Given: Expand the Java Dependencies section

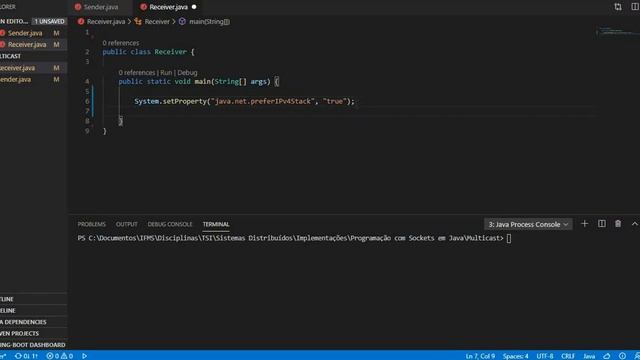Looking at the screenshot, I should 33,322.
